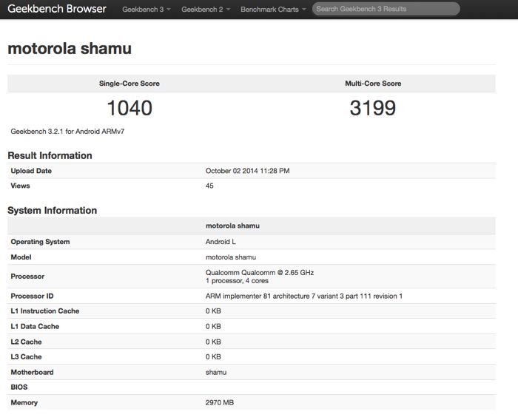Select 'Qualcomm Qualcomm @ 2.65 GHz' text
The image size is (518, 420).
click(x=260, y=272)
